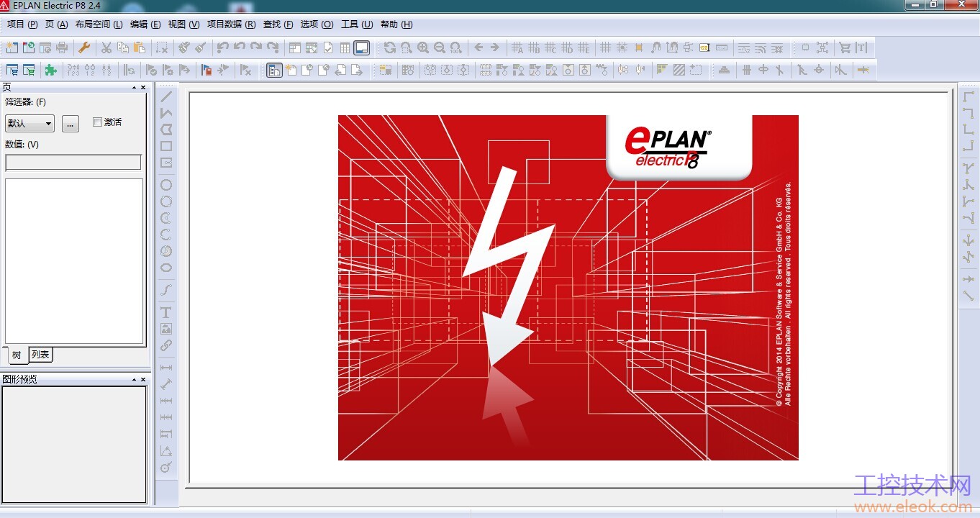This screenshot has width=980, height=518.
Task: Pin or collapse the 图形预览 panel
Action: click(x=134, y=379)
